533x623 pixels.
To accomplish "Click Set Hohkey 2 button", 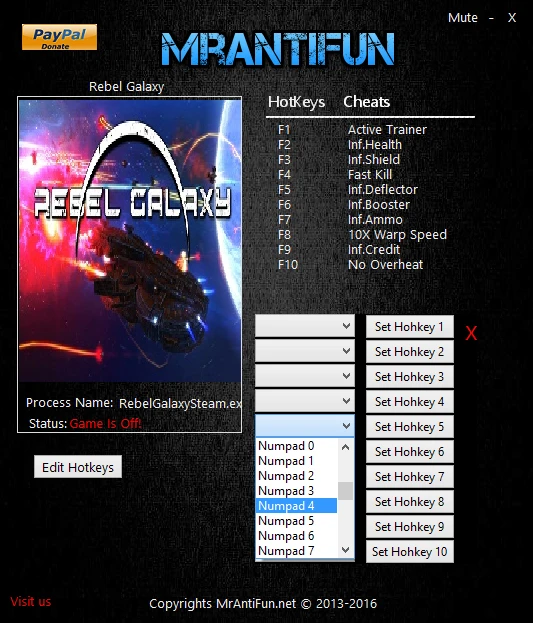I will click(x=409, y=352).
